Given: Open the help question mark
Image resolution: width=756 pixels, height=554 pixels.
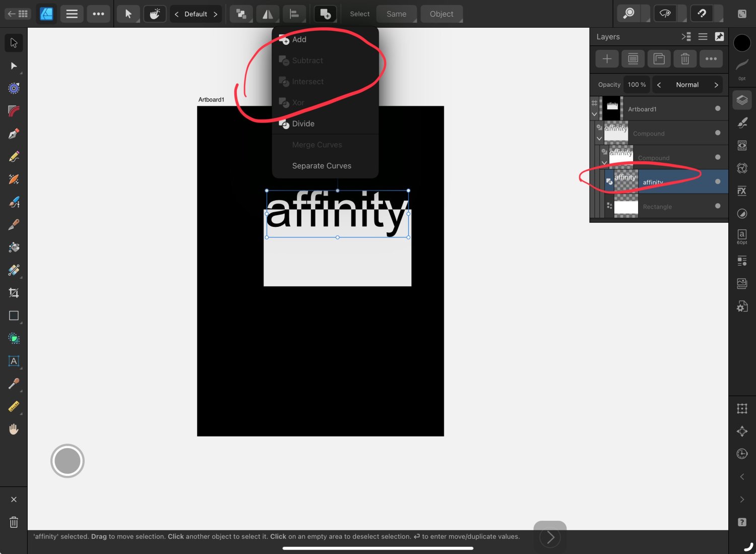Looking at the screenshot, I should pyautogui.click(x=742, y=522).
